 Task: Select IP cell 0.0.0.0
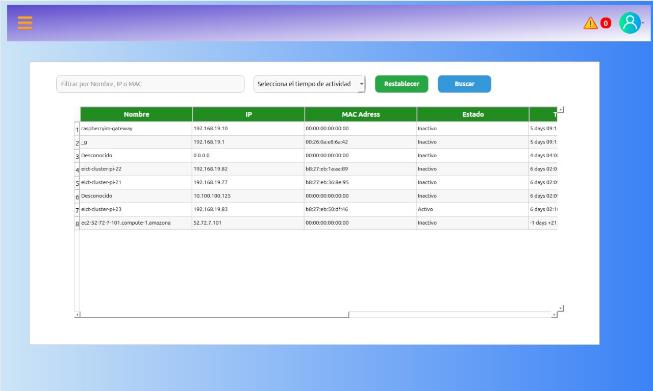[248, 155]
